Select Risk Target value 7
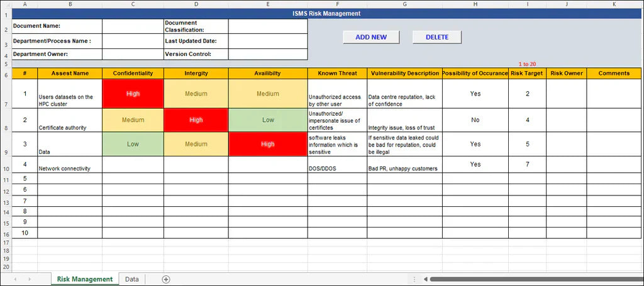The height and width of the screenshot is (286, 644). coord(528,165)
